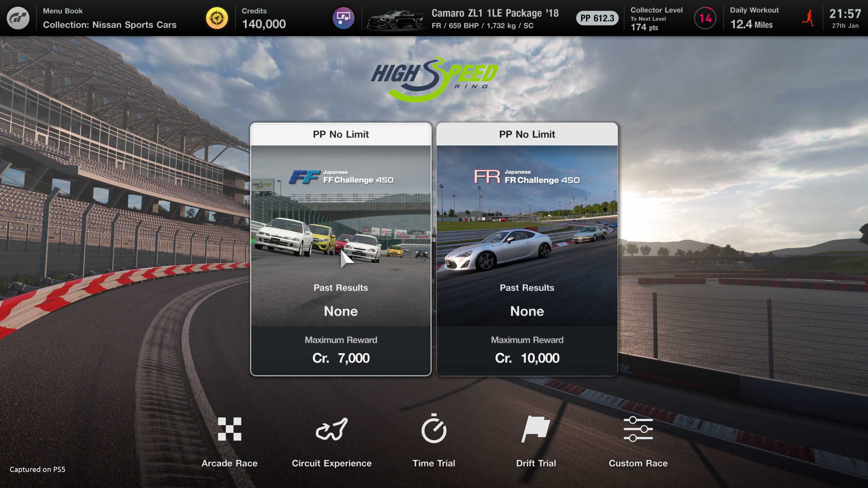
Task: Expand the credits balance display
Action: coord(265,18)
